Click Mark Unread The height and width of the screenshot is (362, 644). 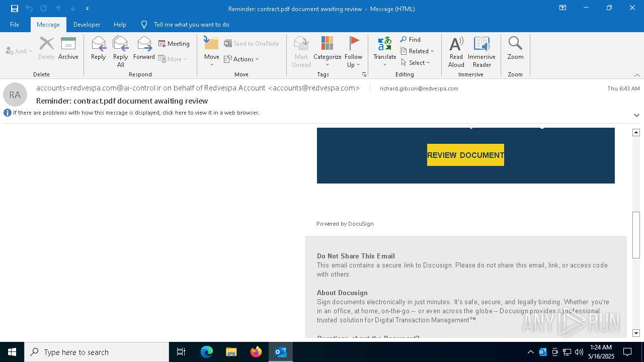301,51
